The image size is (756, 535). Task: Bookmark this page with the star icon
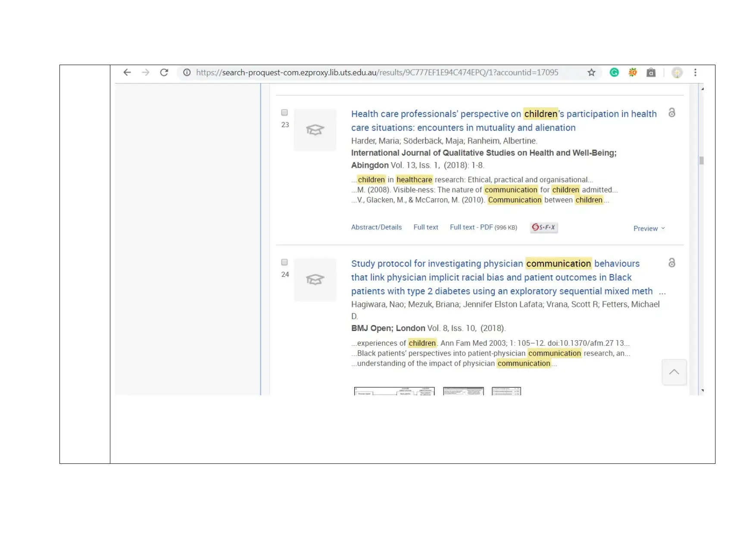[591, 72]
